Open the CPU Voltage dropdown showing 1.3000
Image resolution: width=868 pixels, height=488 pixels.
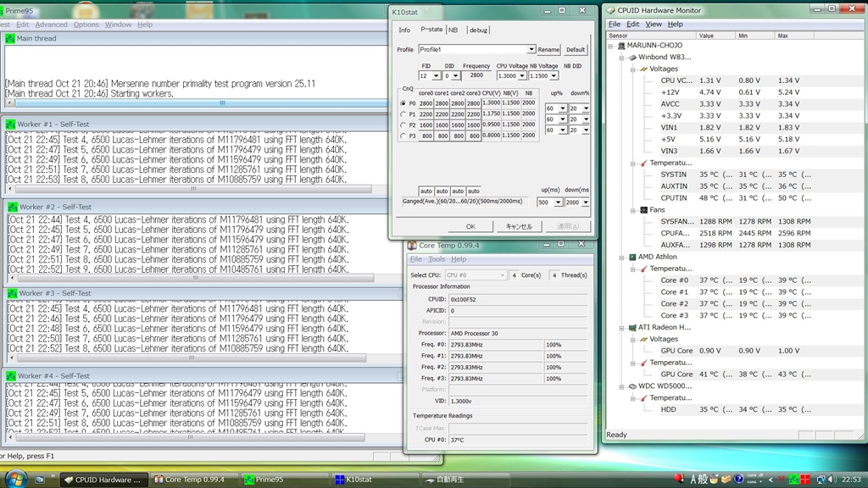coord(521,75)
